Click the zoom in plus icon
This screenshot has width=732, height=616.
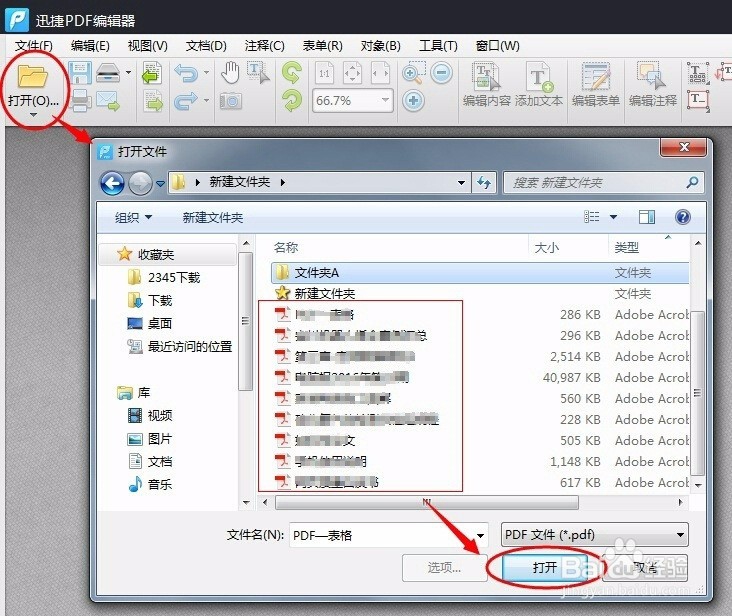413,101
